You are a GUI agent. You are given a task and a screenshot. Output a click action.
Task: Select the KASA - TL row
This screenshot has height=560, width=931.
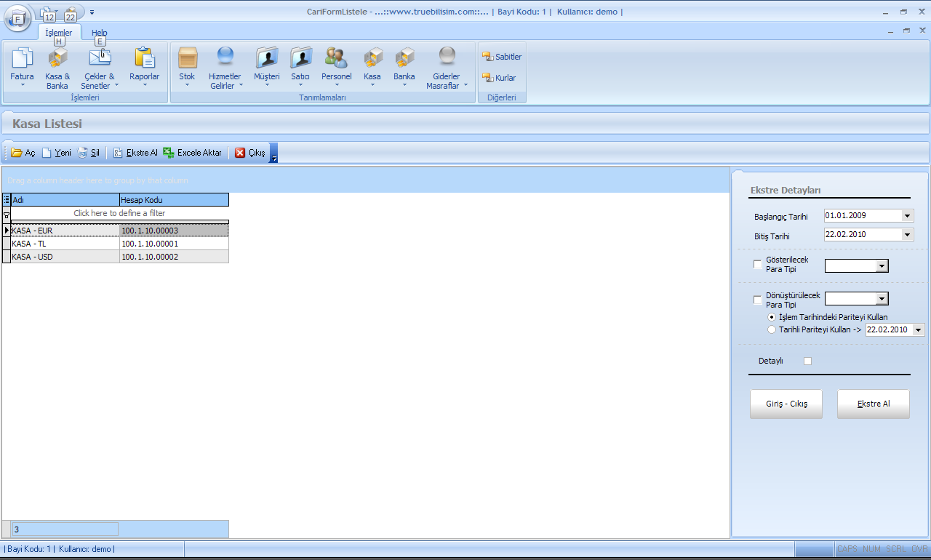[x=65, y=244]
